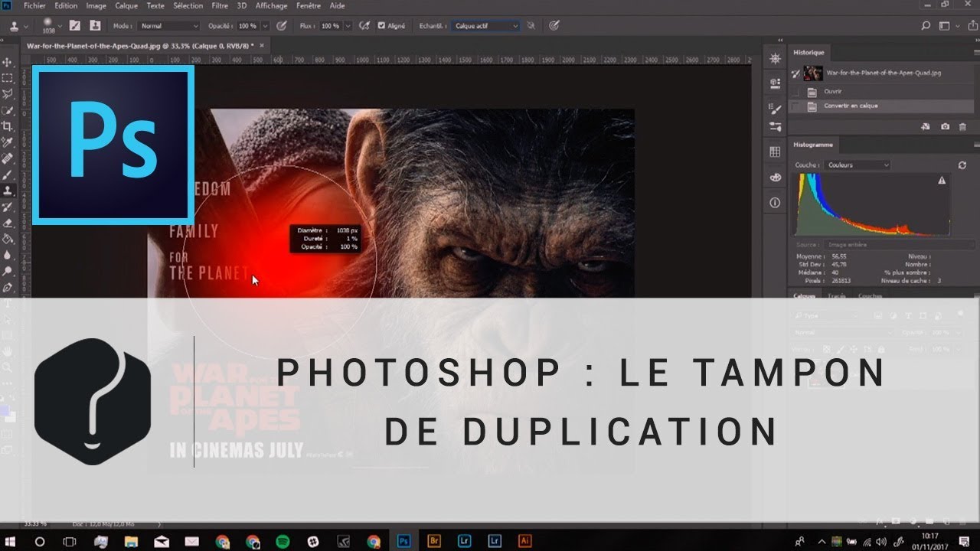Delete current history state with trash
The image size is (980, 551).
point(962,126)
